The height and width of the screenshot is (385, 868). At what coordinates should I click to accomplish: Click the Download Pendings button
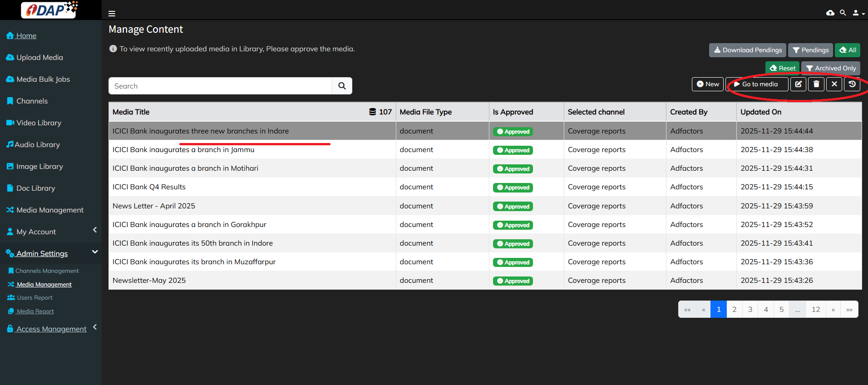pyautogui.click(x=747, y=50)
